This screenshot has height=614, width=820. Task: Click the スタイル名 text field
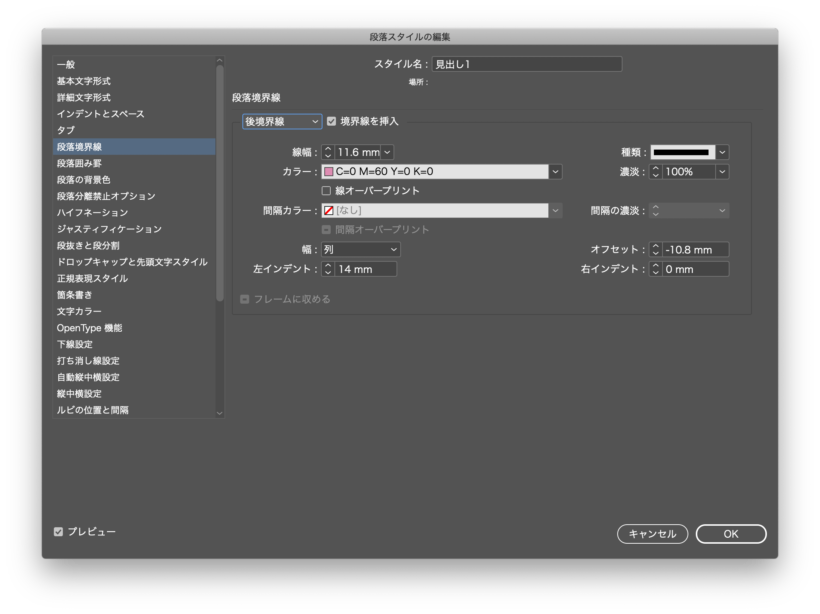coord(525,64)
